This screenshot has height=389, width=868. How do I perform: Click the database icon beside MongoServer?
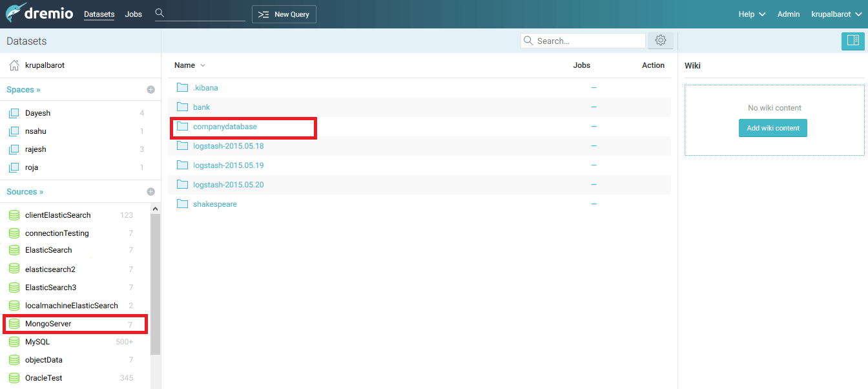point(14,324)
